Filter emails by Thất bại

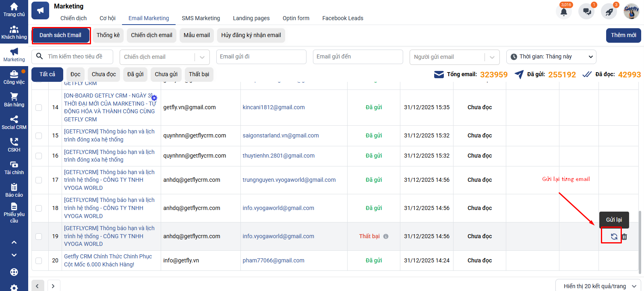pyautogui.click(x=199, y=74)
